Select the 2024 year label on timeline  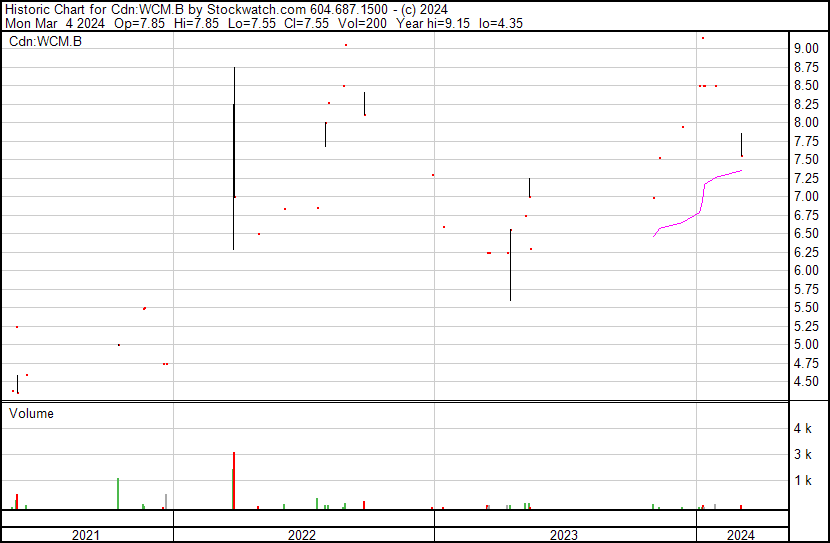point(740,535)
